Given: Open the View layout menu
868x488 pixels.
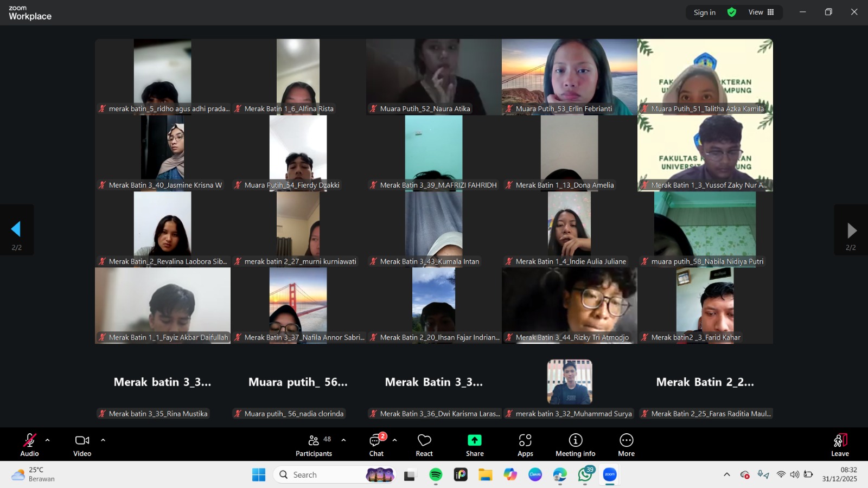Looking at the screenshot, I should pos(761,12).
